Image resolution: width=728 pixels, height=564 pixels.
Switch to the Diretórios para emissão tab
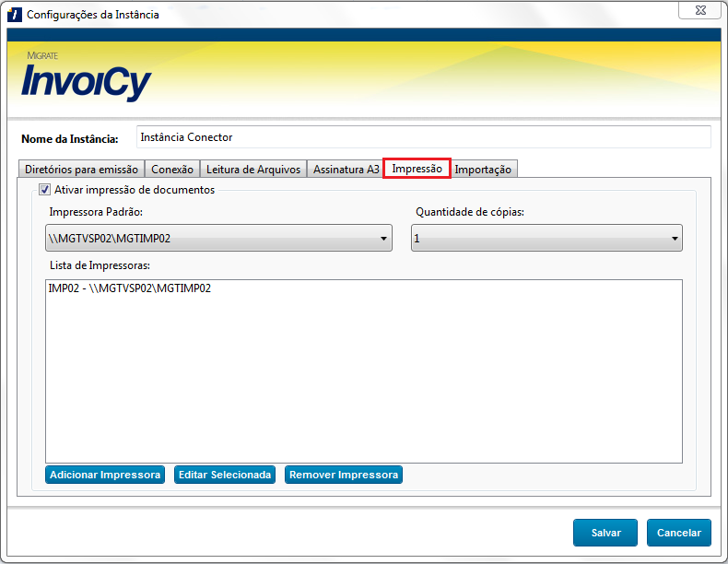81,170
